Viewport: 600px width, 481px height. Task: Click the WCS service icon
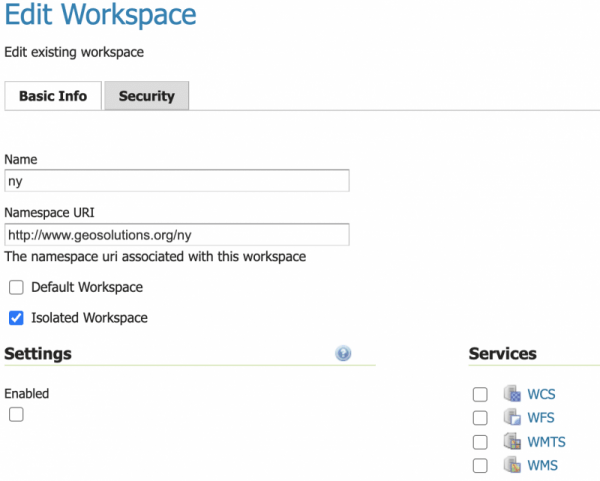tap(512, 393)
